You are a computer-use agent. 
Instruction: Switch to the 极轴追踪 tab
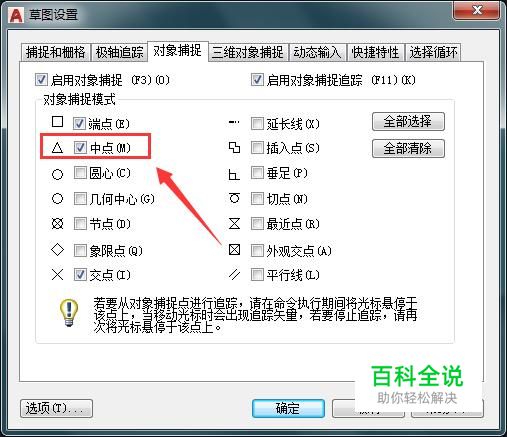tap(119, 52)
